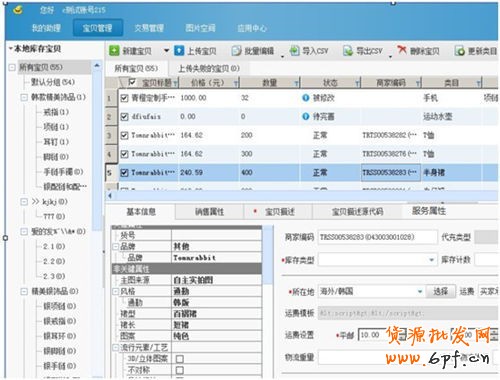Switch to the 交易管理 top tab
This screenshot has width=500, height=380.
tap(149, 28)
